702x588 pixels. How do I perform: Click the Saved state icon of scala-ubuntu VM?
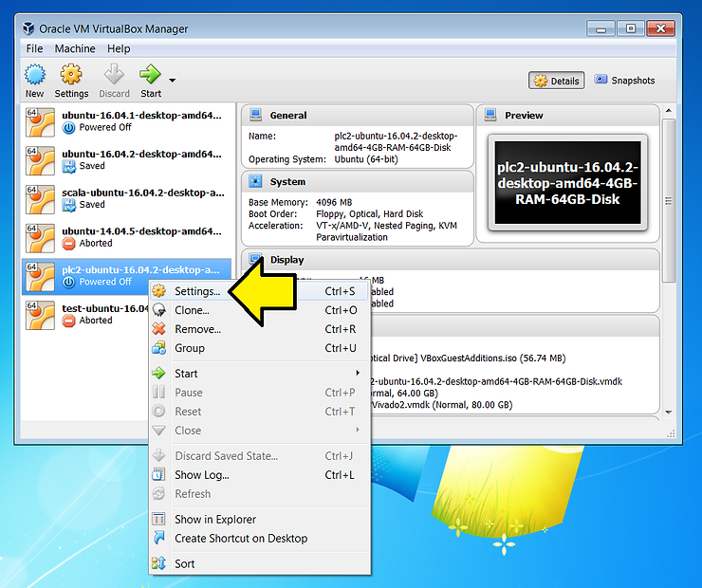[68, 205]
